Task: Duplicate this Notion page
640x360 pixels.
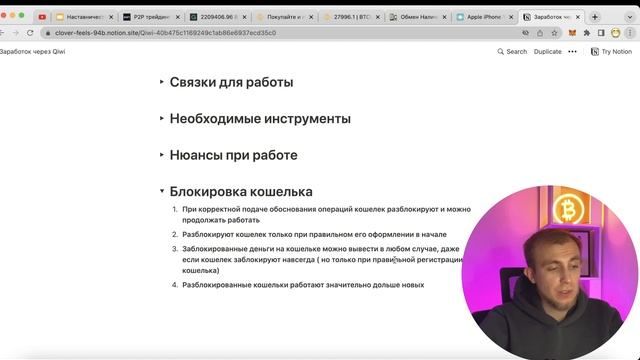Action: pyautogui.click(x=547, y=51)
